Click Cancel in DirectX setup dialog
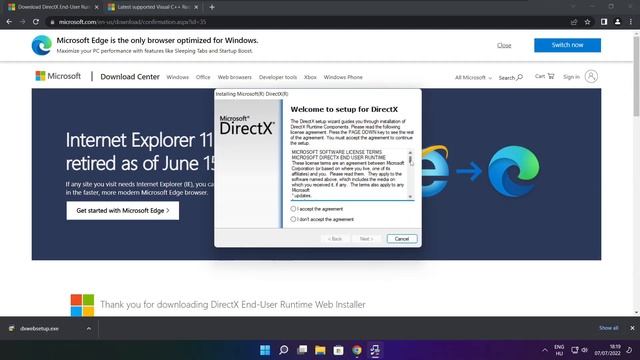The image size is (640, 360). click(402, 239)
